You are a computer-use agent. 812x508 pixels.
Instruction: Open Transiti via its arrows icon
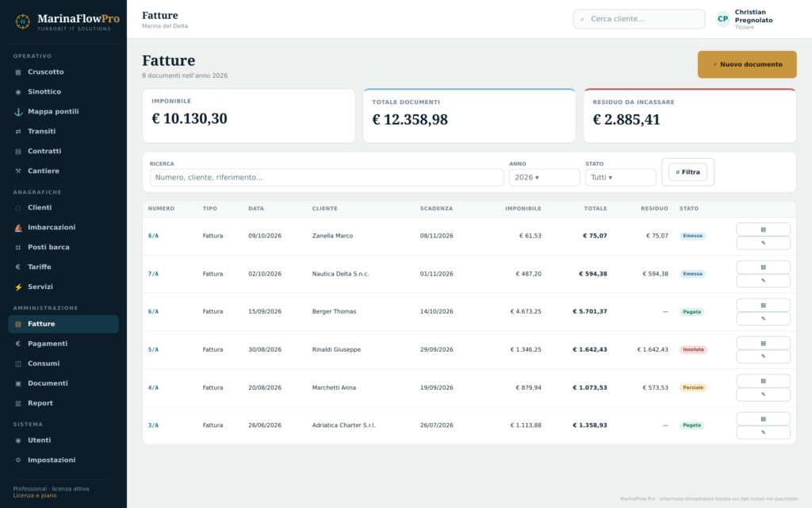[18, 132]
